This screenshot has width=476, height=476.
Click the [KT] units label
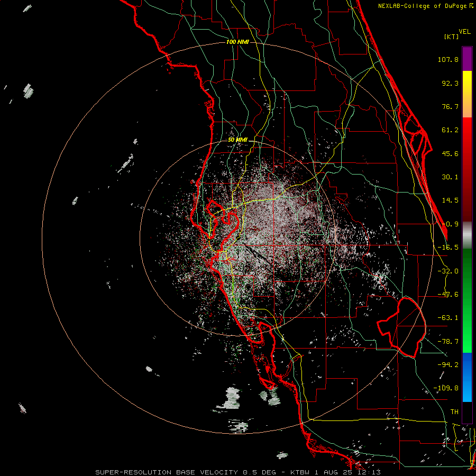(x=451, y=36)
